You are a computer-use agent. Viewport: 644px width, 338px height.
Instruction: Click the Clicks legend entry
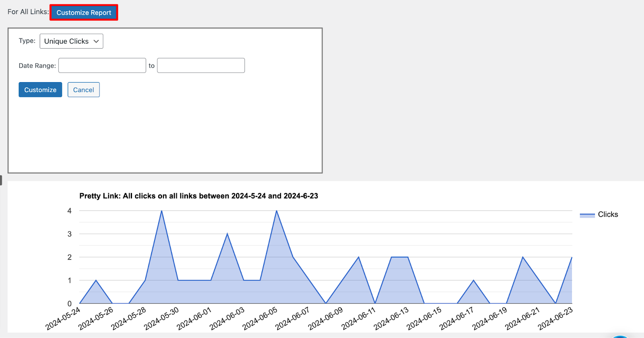(x=608, y=214)
